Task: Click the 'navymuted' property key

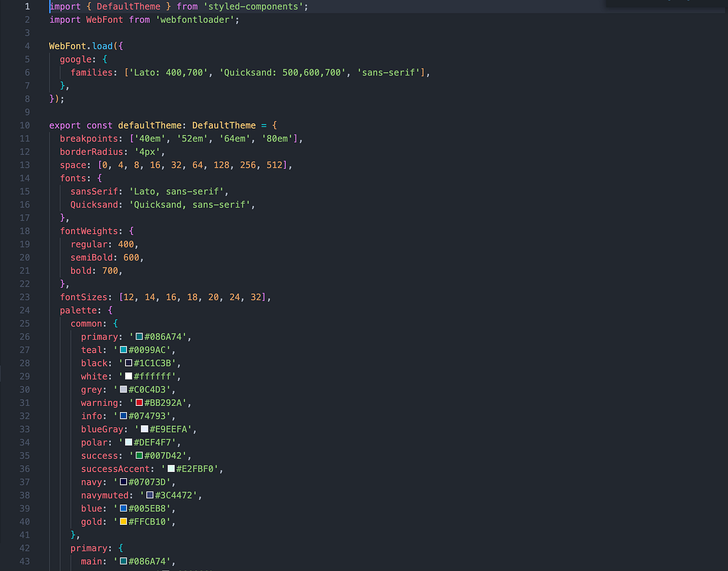Action: click(x=104, y=496)
